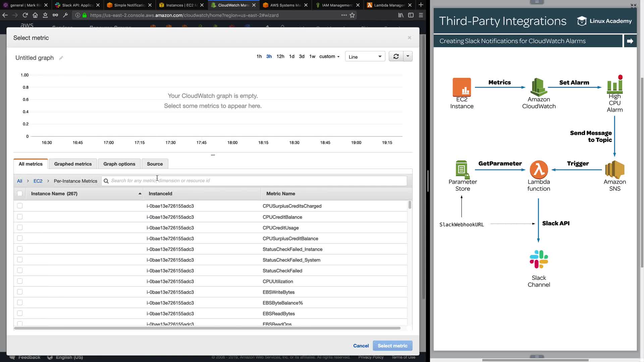Click the search magnifier icon
The width and height of the screenshot is (644, 362).
click(106, 181)
